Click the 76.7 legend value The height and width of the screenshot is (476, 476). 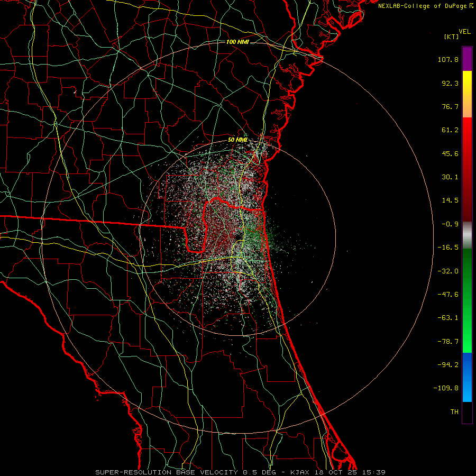[x=450, y=106]
